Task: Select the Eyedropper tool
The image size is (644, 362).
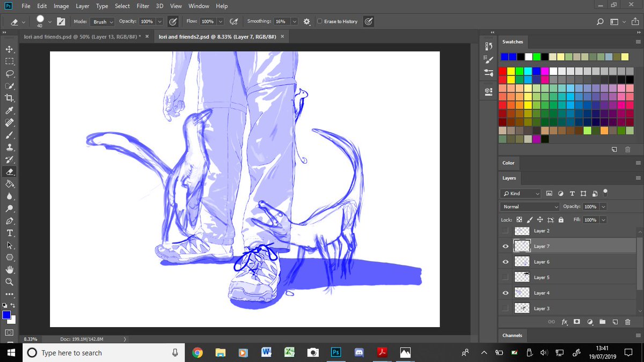Action: (10, 110)
